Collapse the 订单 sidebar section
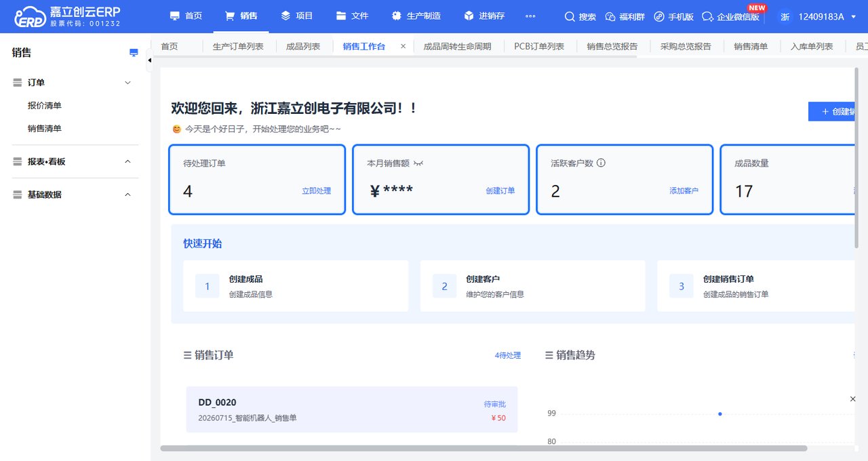This screenshot has height=461, width=868. tap(127, 83)
